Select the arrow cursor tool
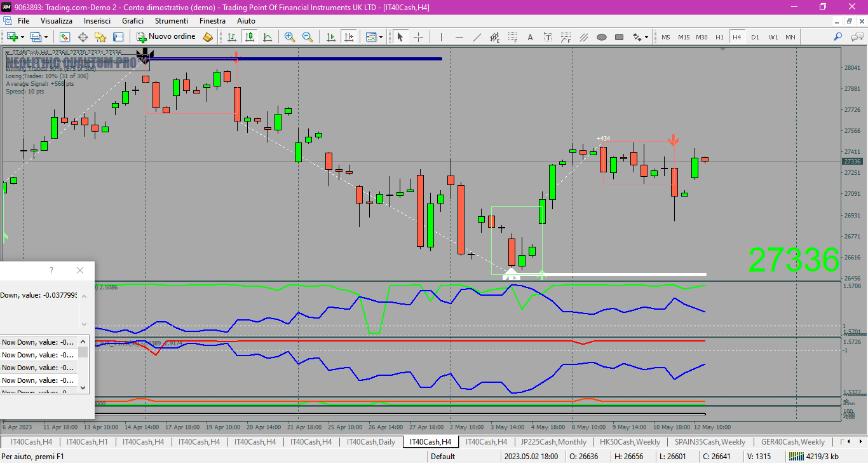 coord(400,37)
